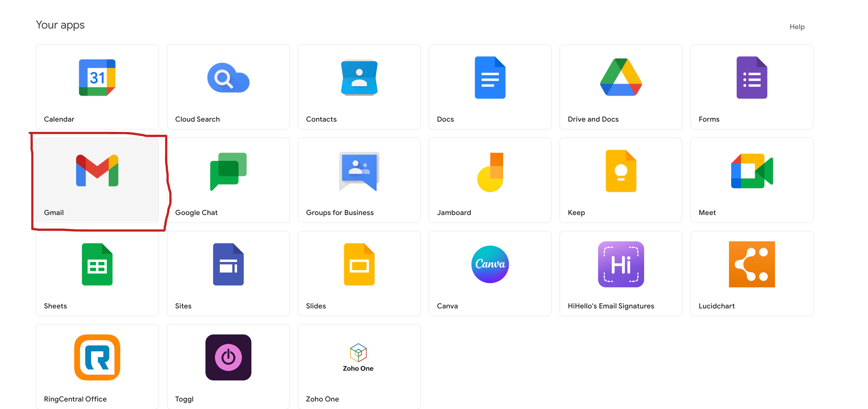The height and width of the screenshot is (409, 868).
Task: Launch the purple Forms icon
Action: pyautogui.click(x=752, y=77)
